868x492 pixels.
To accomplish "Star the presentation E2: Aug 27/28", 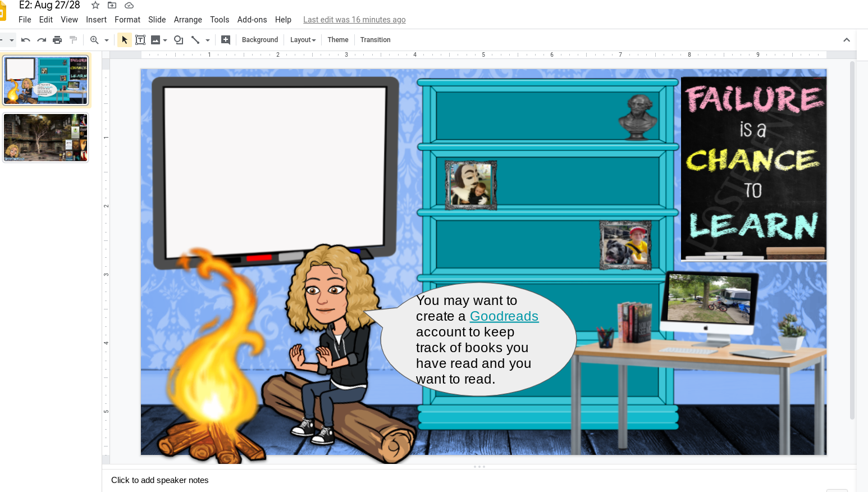I will (95, 5).
